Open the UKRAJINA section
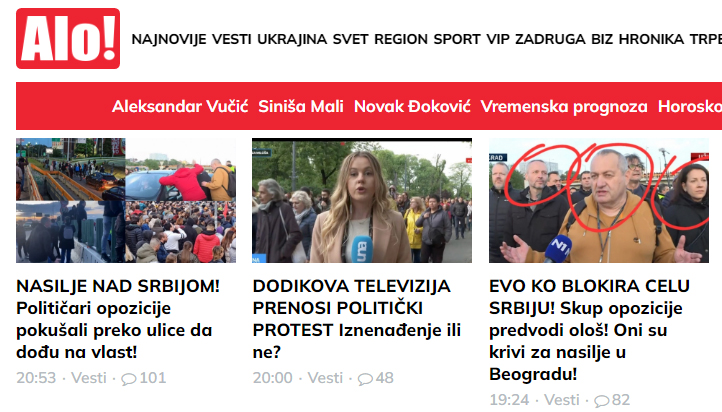The height and width of the screenshot is (412, 722). pos(292,39)
